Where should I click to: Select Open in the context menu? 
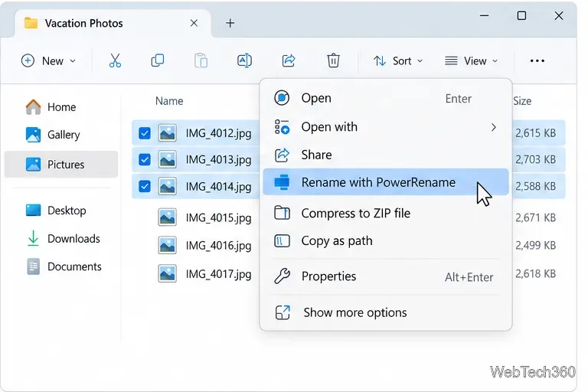point(386,98)
